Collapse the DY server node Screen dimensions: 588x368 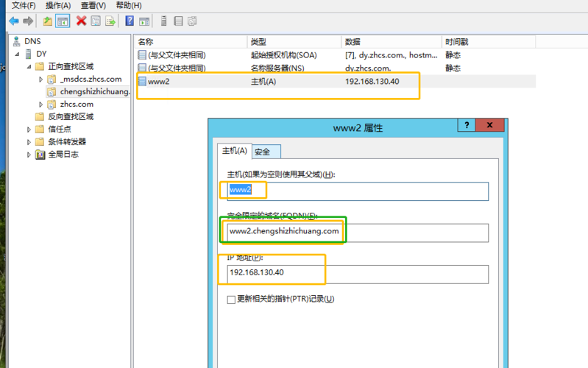[18, 54]
